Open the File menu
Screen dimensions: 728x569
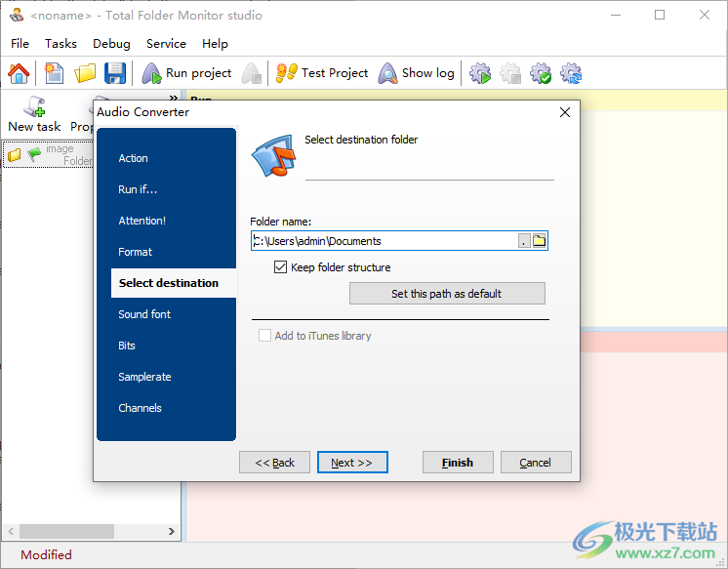pos(20,44)
